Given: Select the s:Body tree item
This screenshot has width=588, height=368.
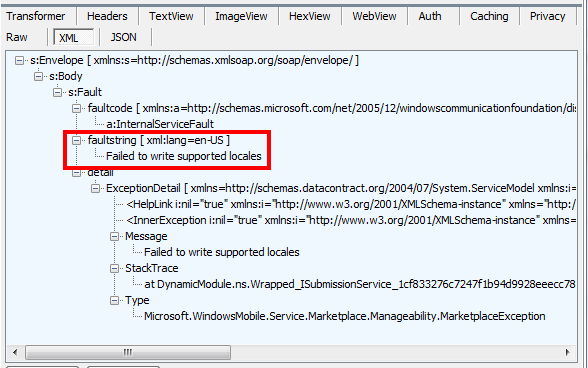Looking at the screenshot, I should [66, 76].
